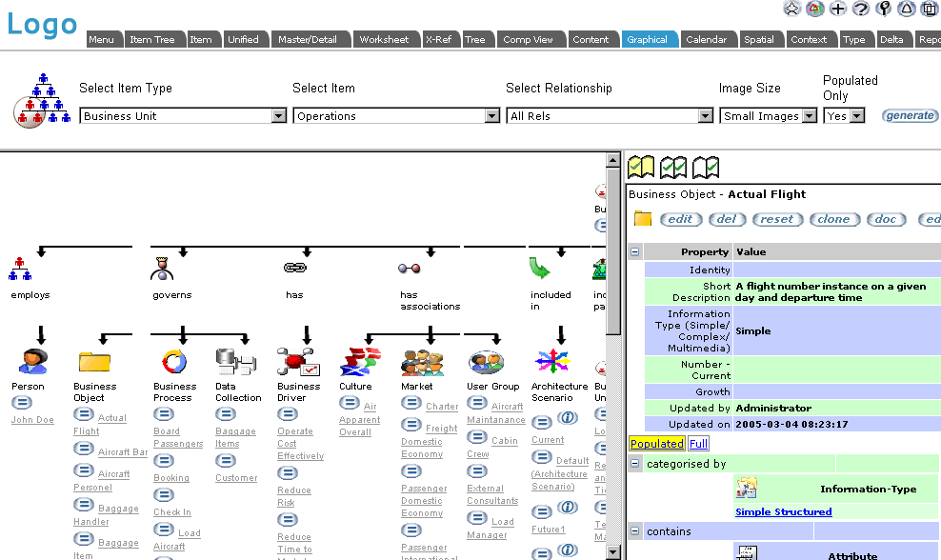Click the double-checkmark book icon
This screenshot has height=560, width=941.
[x=673, y=167]
